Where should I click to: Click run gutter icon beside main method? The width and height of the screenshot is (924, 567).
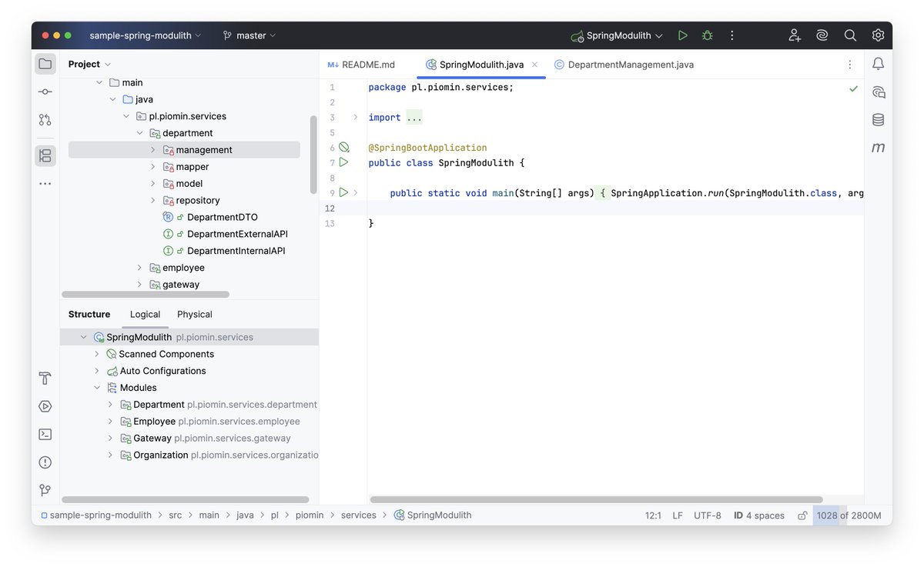click(344, 192)
